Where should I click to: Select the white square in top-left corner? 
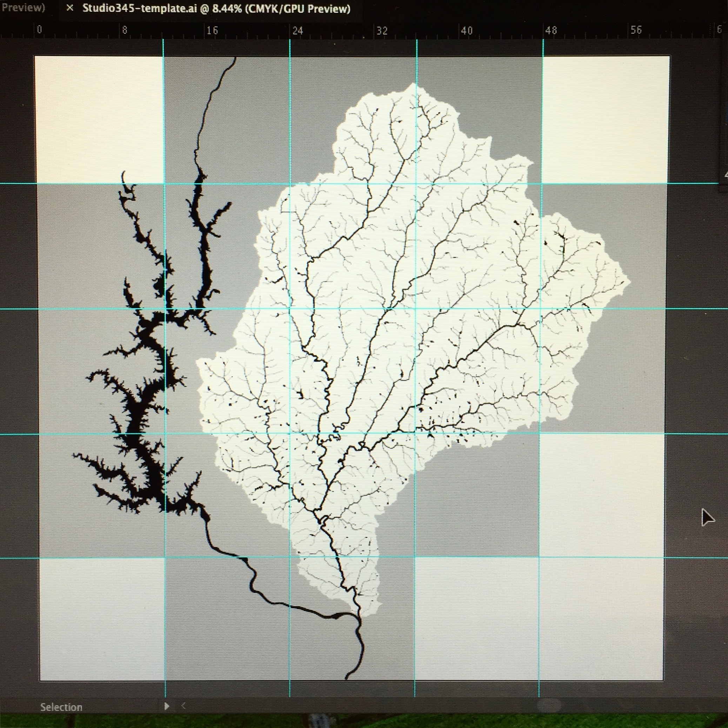point(99,119)
